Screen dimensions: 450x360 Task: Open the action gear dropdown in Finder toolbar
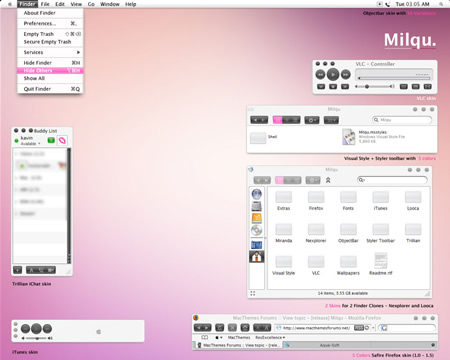313,180
